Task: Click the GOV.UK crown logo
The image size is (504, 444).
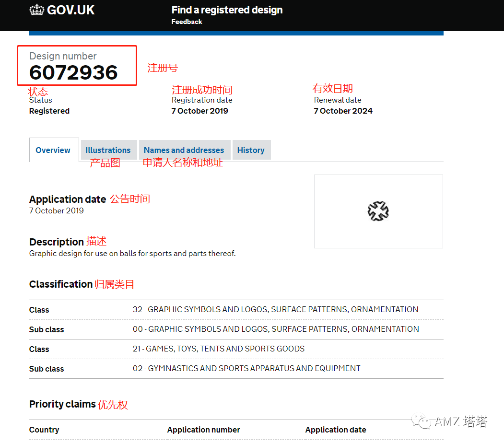Action: tap(36, 10)
